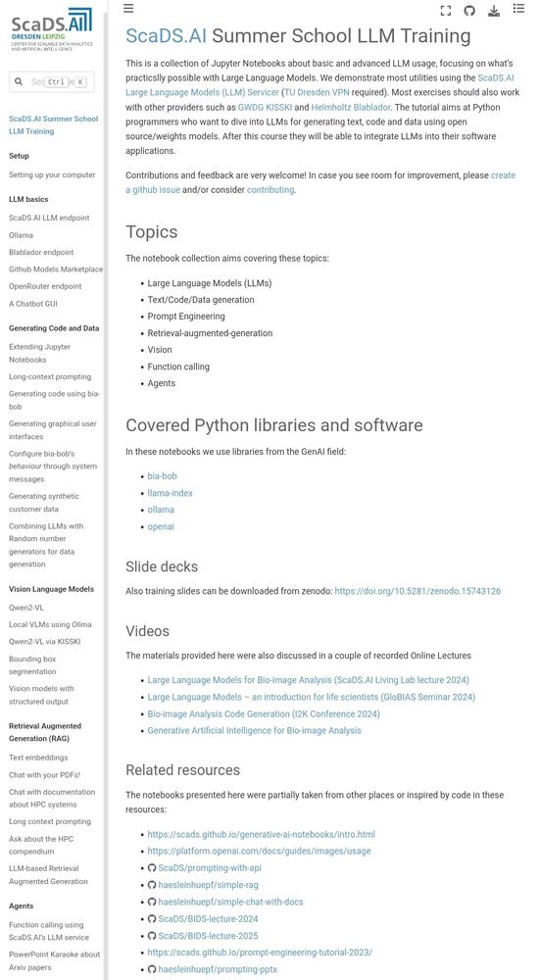Screen dimensions: 540x980
Task: Enter fullscreen mode with the top icon
Action: 446,10
